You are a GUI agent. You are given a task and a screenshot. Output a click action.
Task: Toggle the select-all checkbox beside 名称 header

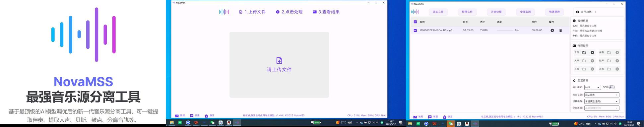click(x=415, y=22)
